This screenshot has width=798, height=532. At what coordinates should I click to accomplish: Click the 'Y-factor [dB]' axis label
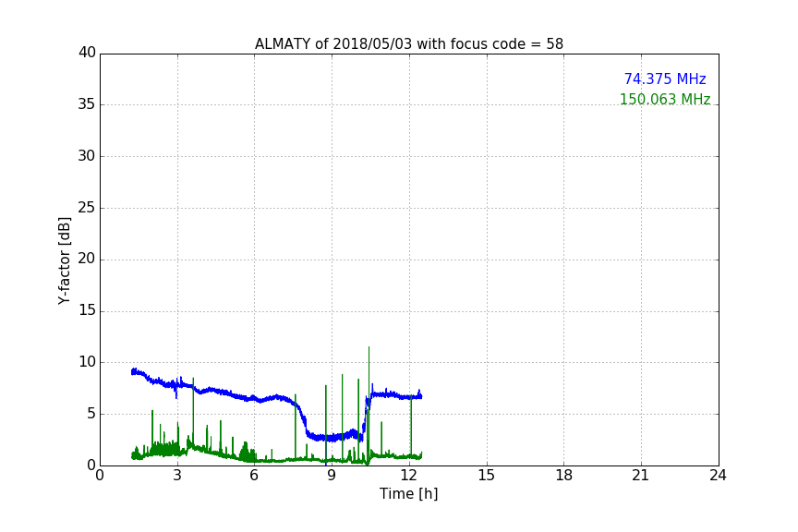64,260
